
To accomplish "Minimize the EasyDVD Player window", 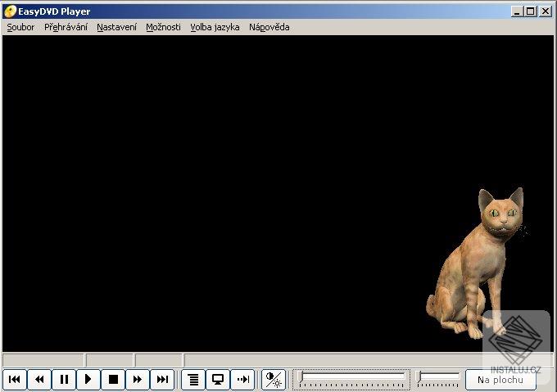I will pos(517,11).
